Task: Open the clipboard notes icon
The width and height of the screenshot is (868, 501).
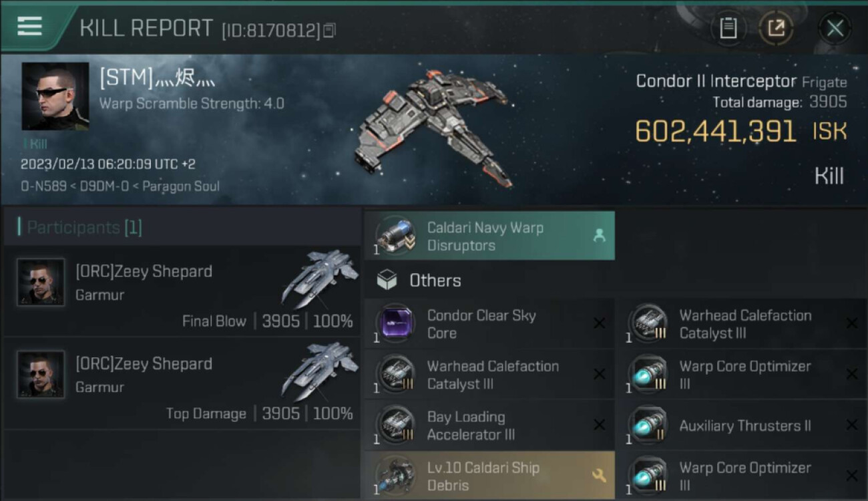Action: pyautogui.click(x=728, y=28)
